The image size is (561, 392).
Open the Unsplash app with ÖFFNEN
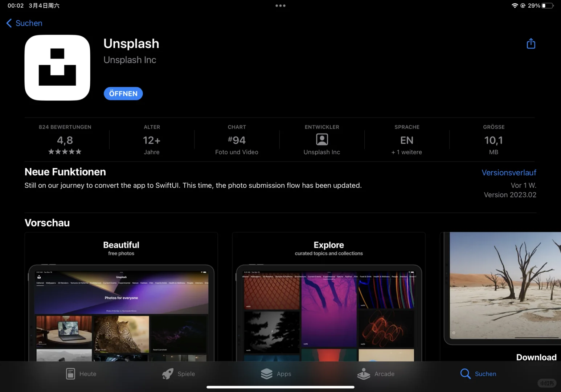[123, 94]
